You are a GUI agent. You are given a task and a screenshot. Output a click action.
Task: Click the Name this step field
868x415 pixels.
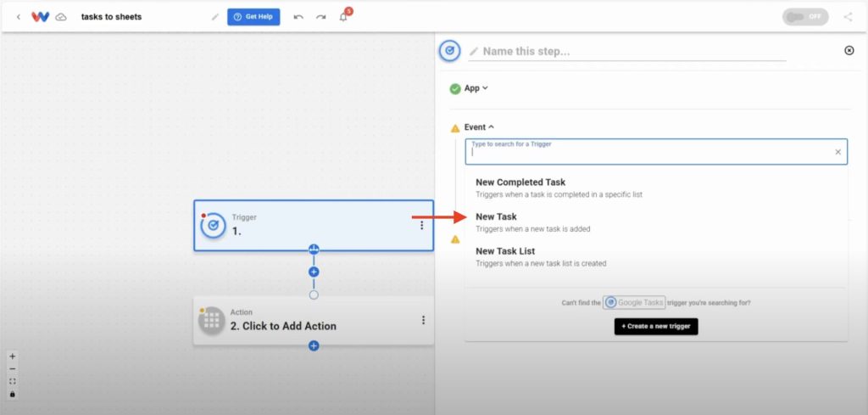point(627,52)
